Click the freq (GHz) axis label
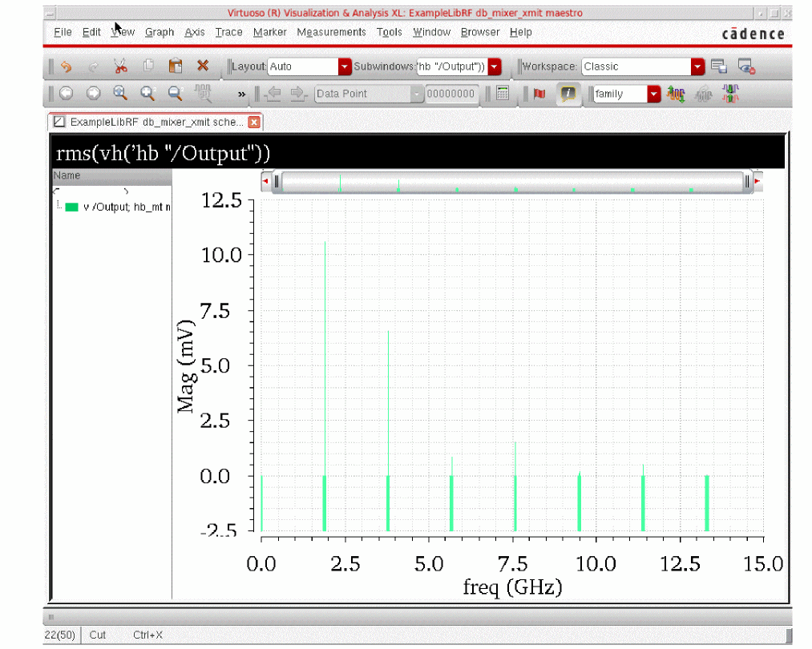812x649 pixels. (x=512, y=587)
